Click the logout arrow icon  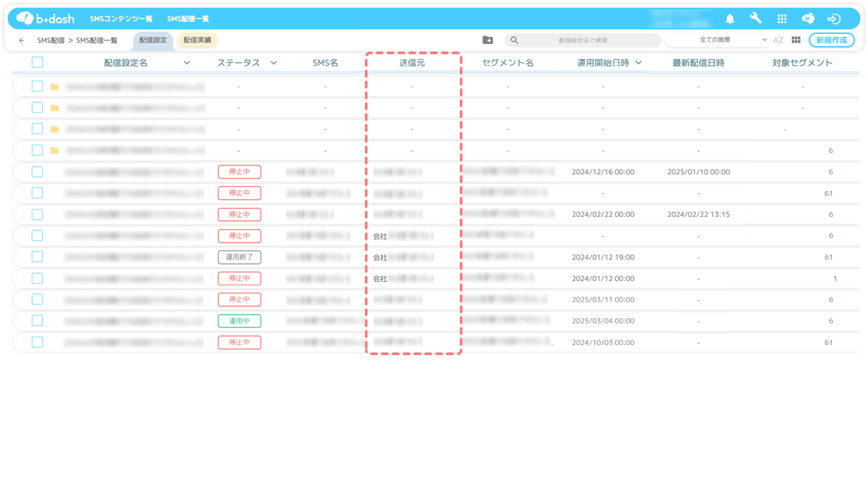[x=834, y=19]
